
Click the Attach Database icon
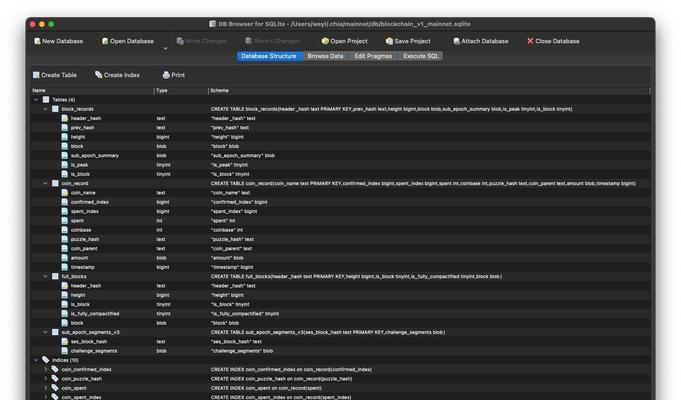(457, 42)
